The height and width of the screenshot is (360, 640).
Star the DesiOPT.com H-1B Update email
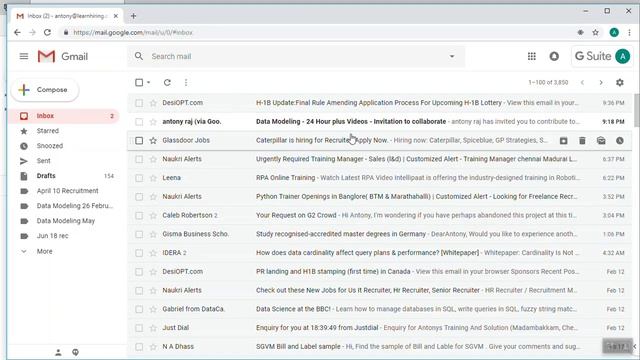[x=153, y=103]
